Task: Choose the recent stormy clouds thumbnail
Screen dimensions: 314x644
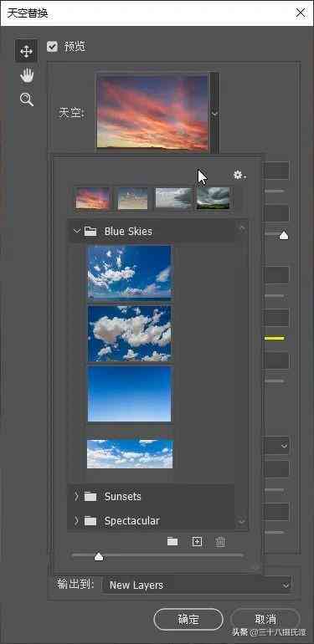Action: click(x=213, y=198)
